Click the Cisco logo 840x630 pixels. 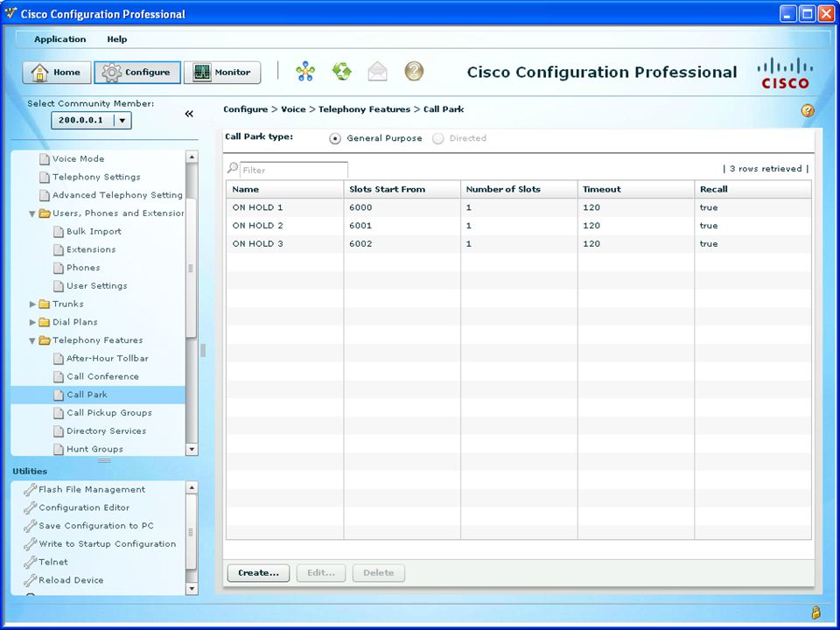(785, 73)
